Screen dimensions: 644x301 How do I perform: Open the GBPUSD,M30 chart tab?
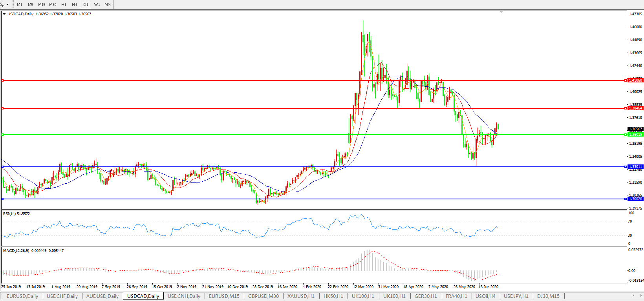click(263, 296)
